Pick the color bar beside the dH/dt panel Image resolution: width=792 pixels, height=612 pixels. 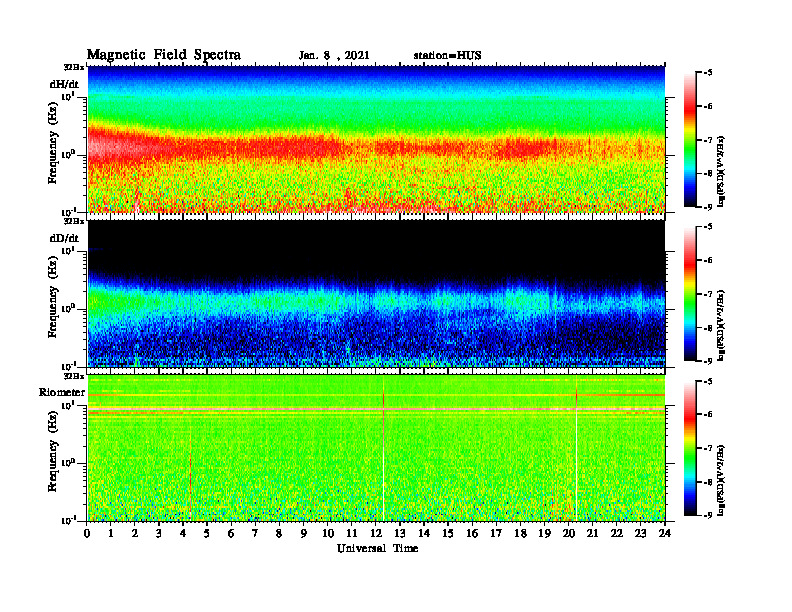point(689,140)
